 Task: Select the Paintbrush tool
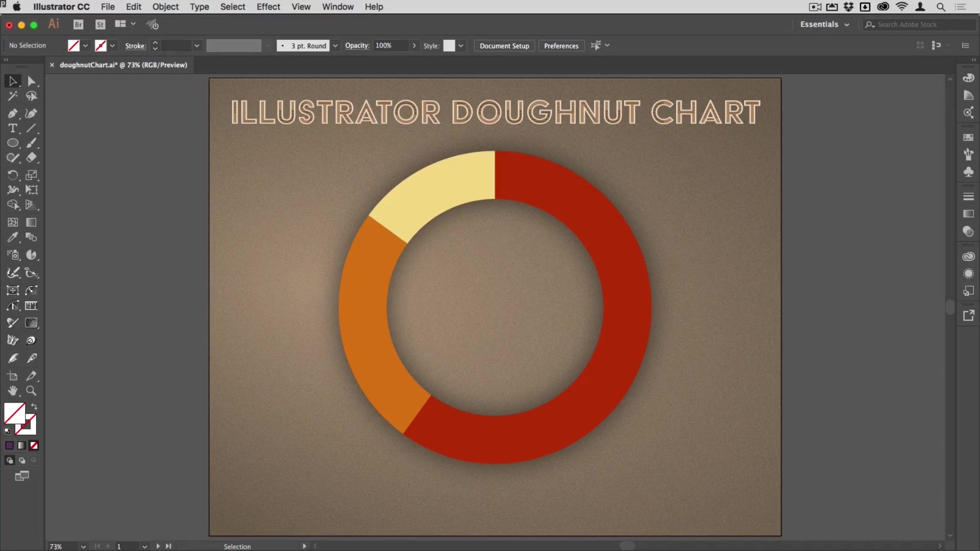coord(32,143)
